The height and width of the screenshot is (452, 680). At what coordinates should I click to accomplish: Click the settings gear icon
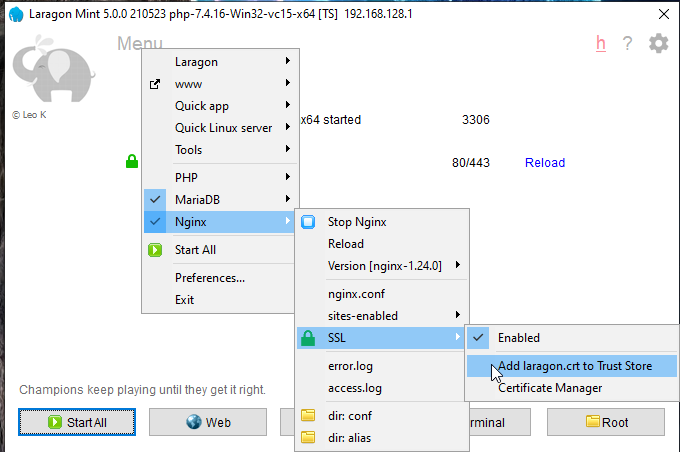point(658,43)
